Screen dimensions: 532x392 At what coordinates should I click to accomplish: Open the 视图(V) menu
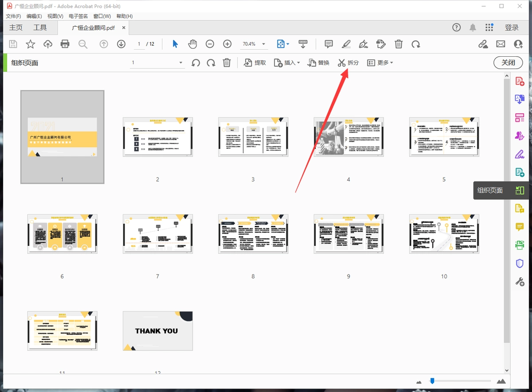pos(55,16)
